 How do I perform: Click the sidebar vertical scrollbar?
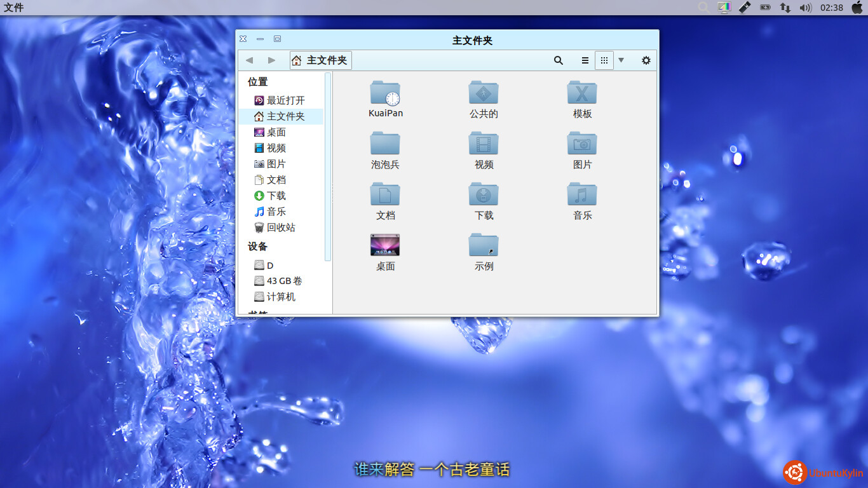[x=328, y=166]
